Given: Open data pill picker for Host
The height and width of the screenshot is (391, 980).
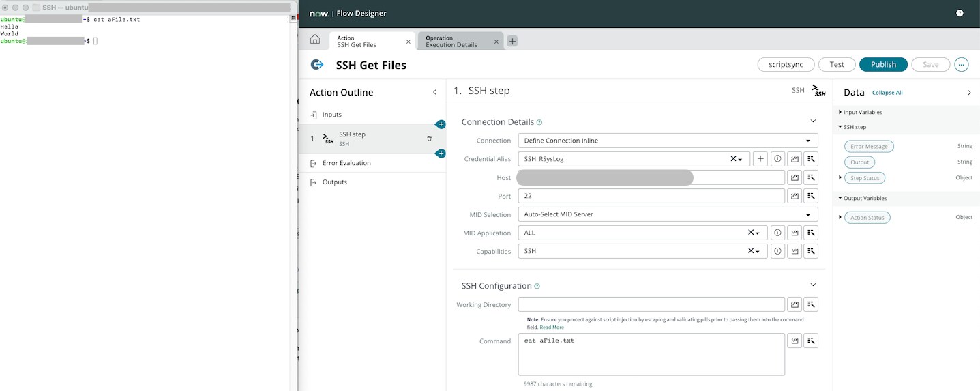Looking at the screenshot, I should pyautogui.click(x=811, y=177).
